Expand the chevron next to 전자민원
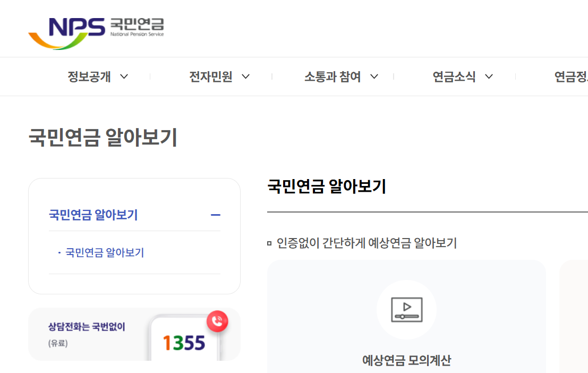The image size is (588, 373). click(245, 77)
